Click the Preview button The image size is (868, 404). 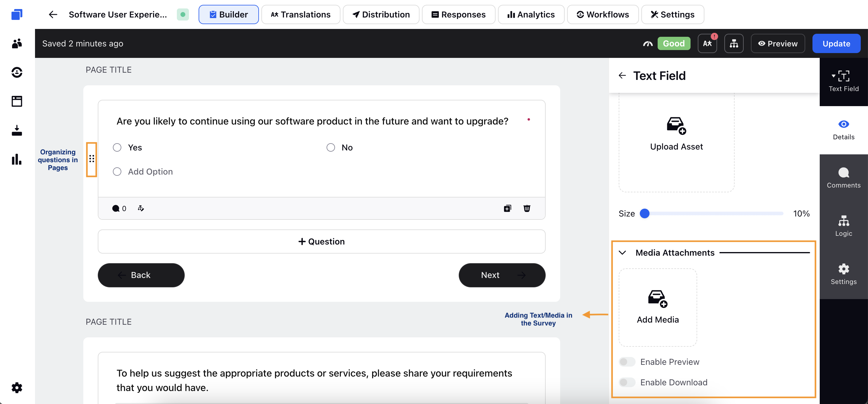pyautogui.click(x=778, y=43)
